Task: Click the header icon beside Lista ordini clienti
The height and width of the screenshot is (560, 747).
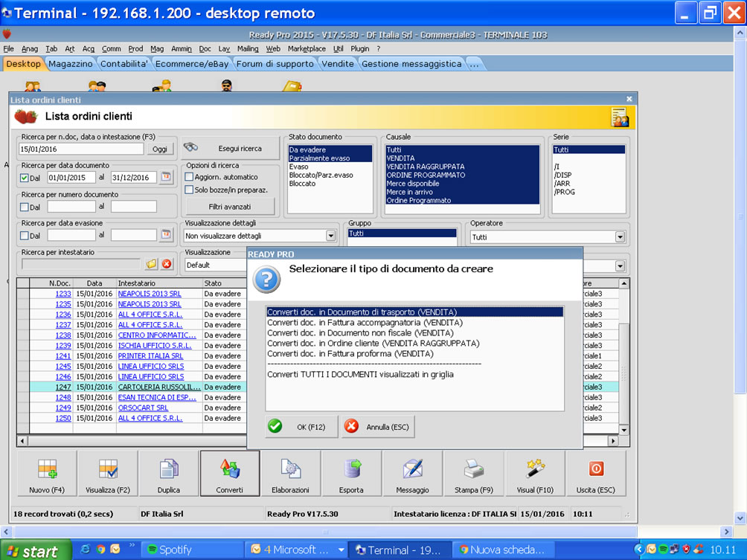Action: coord(620,118)
